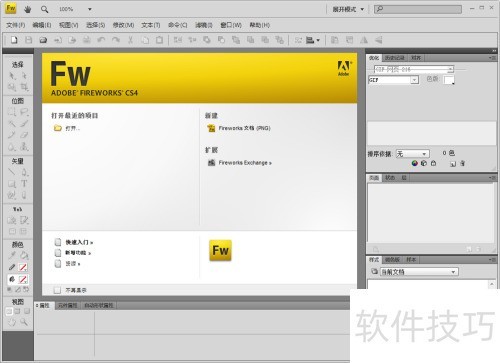500x363 pixels.
Task: Open the 新增功能 link
Action: (78, 253)
